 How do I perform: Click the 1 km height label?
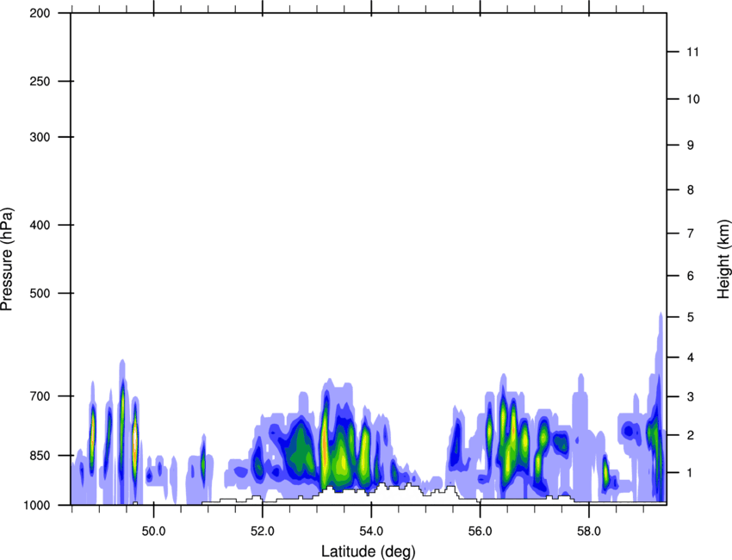click(x=691, y=473)
